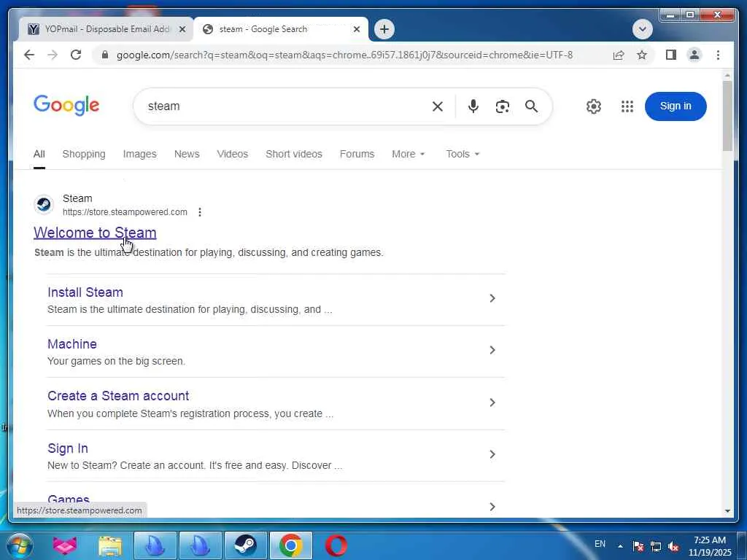Select the All results tab

[x=39, y=154]
